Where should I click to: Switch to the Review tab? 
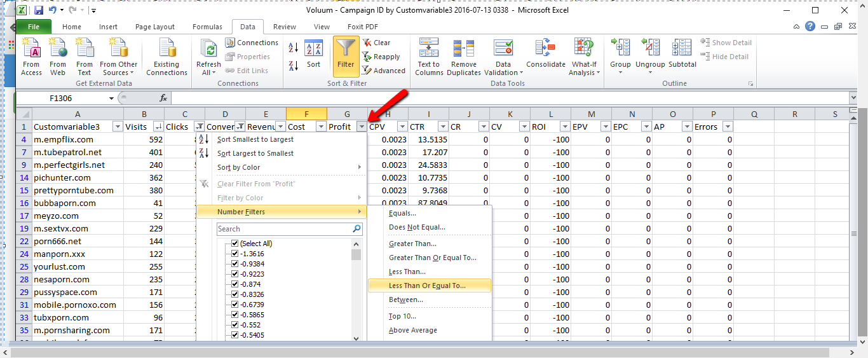click(x=285, y=27)
